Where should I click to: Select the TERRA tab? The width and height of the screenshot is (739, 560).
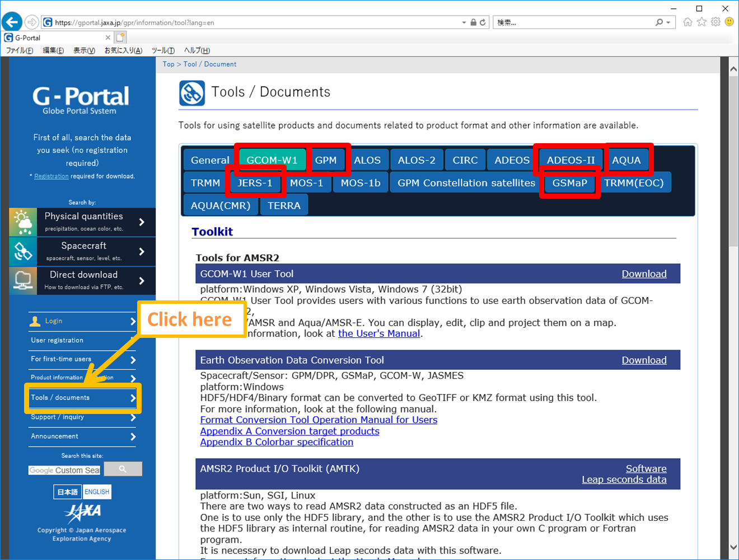284,205
